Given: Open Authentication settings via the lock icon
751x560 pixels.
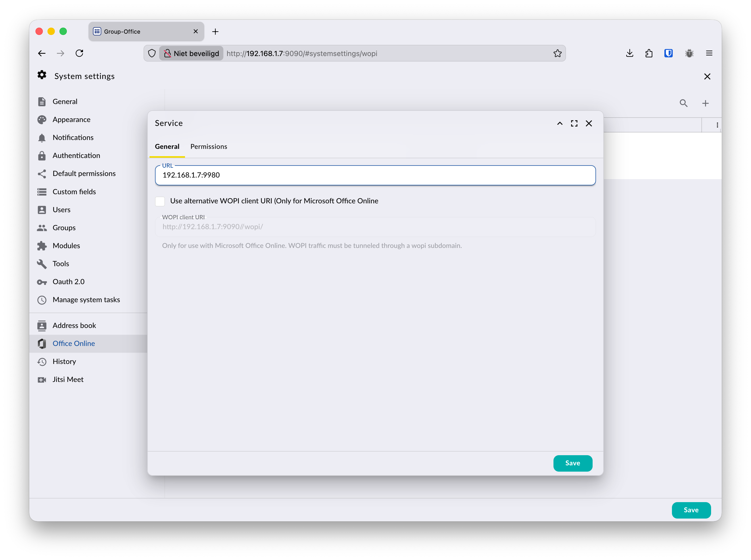Looking at the screenshot, I should 42,156.
